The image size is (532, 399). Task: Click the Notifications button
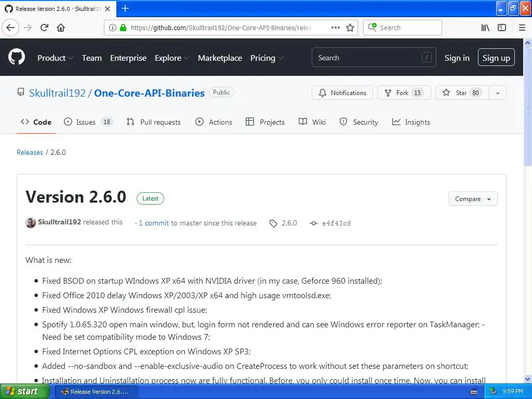pos(342,92)
